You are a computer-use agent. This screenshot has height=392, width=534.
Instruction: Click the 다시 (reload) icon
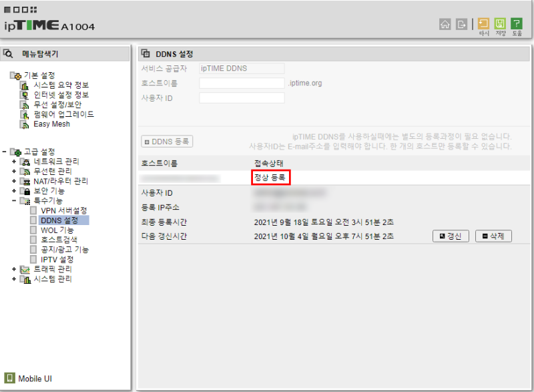pyautogui.click(x=484, y=23)
